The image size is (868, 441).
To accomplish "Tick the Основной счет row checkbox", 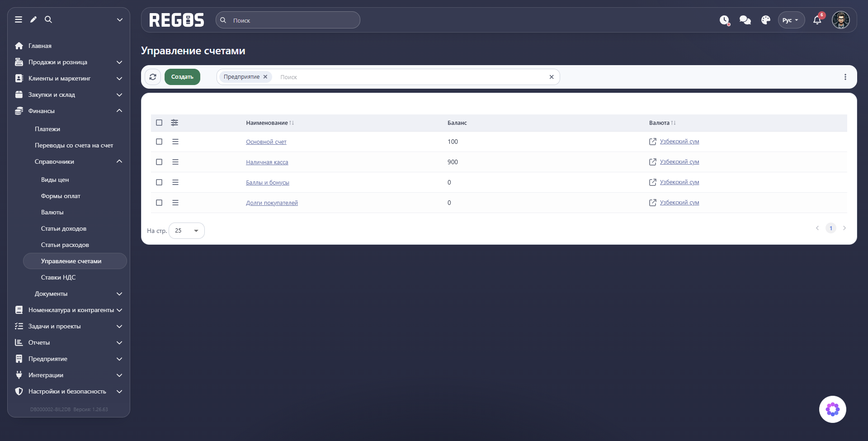I will coord(159,142).
